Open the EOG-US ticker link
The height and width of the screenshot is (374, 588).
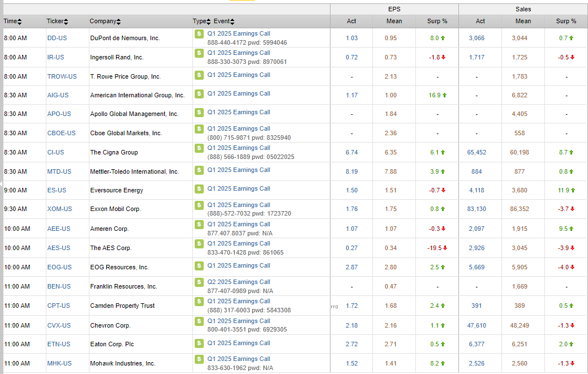(x=59, y=267)
